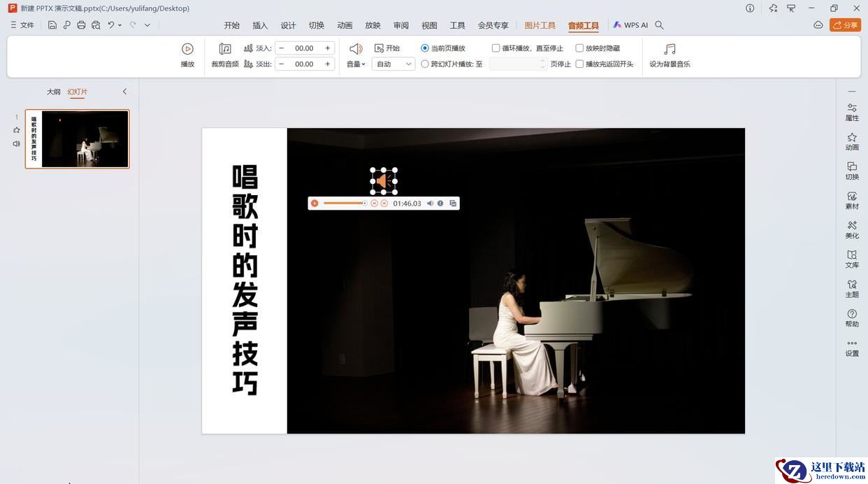Click the fade-in (淡入) plus stepper
Image resolution: width=868 pixels, height=484 pixels.
327,48
